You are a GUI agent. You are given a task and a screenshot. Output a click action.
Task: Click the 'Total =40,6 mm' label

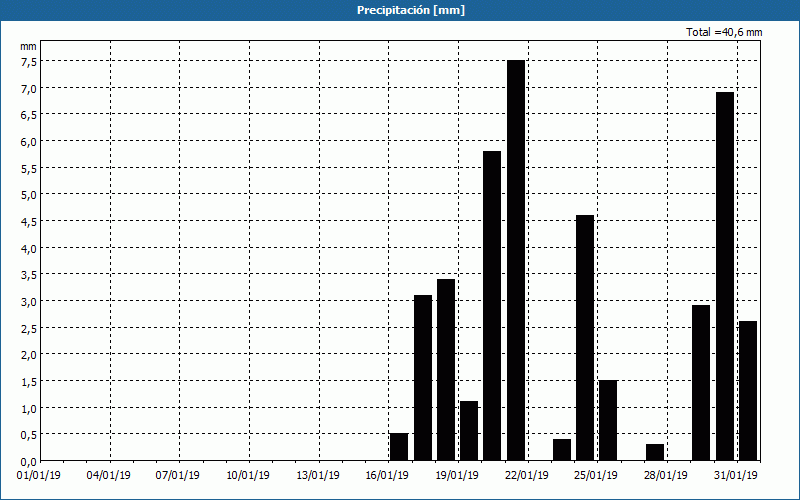(724, 32)
